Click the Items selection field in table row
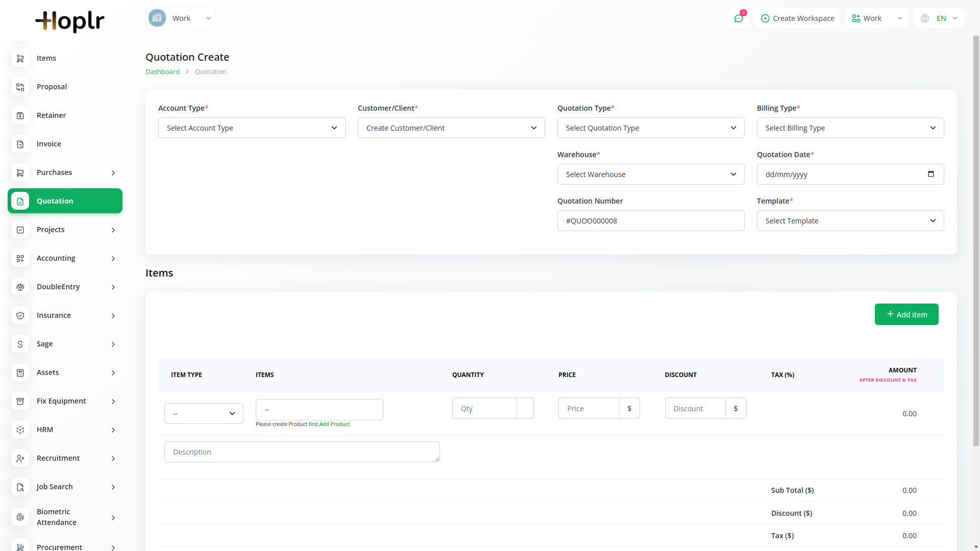This screenshot has width=980, height=551. coord(320,410)
